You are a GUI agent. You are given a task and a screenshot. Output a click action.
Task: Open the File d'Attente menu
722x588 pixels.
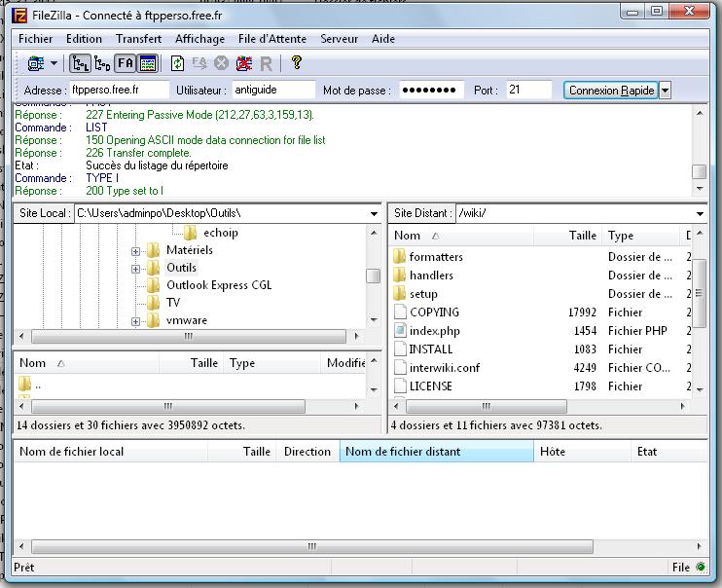tap(272, 39)
